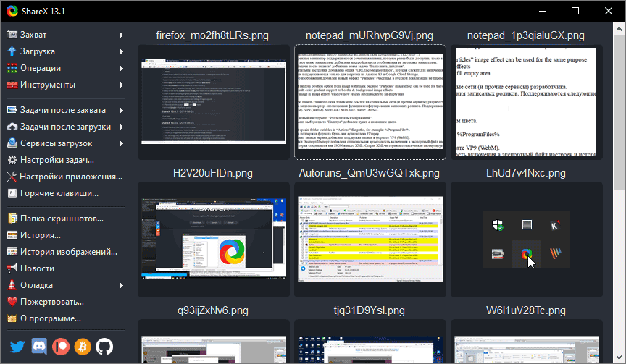Open Папка скриншотов... folder

tap(65, 219)
